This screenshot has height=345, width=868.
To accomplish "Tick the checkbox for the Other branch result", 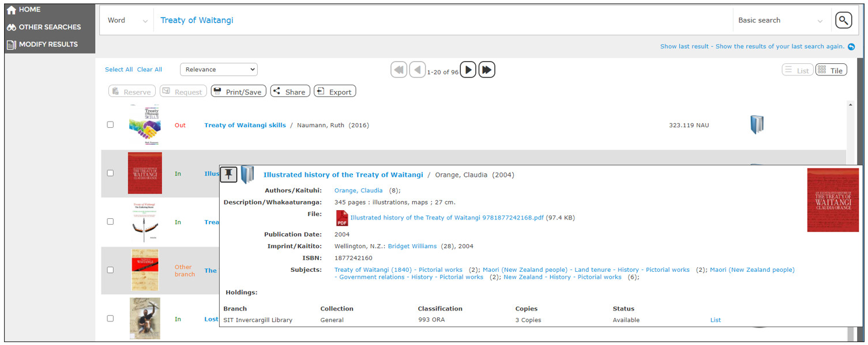I will coord(110,271).
